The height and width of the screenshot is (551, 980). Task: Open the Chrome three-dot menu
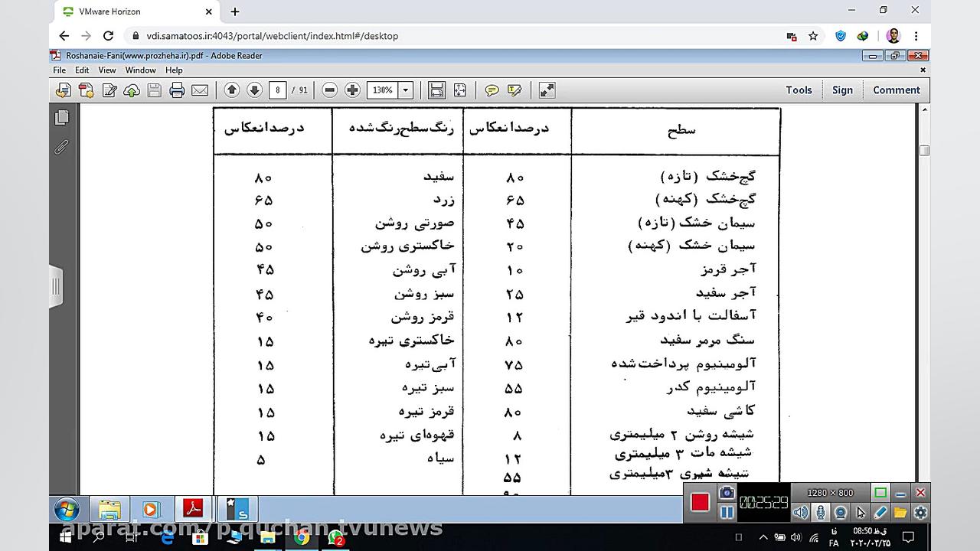(x=916, y=36)
